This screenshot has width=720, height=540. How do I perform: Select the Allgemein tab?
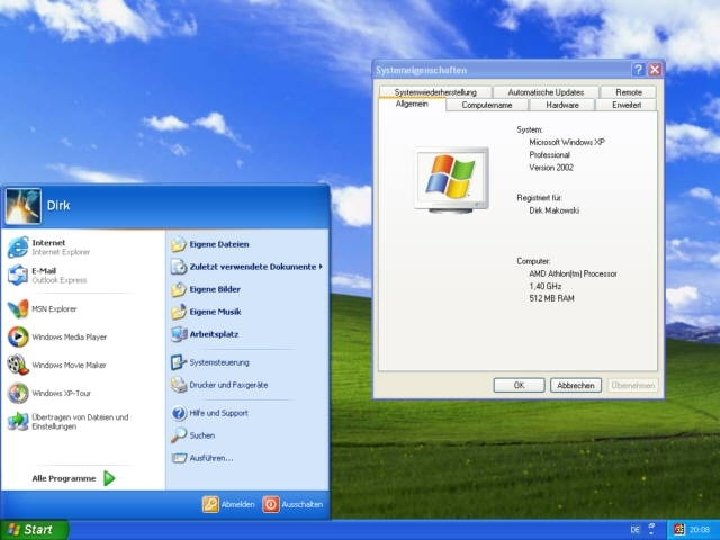pos(412,104)
